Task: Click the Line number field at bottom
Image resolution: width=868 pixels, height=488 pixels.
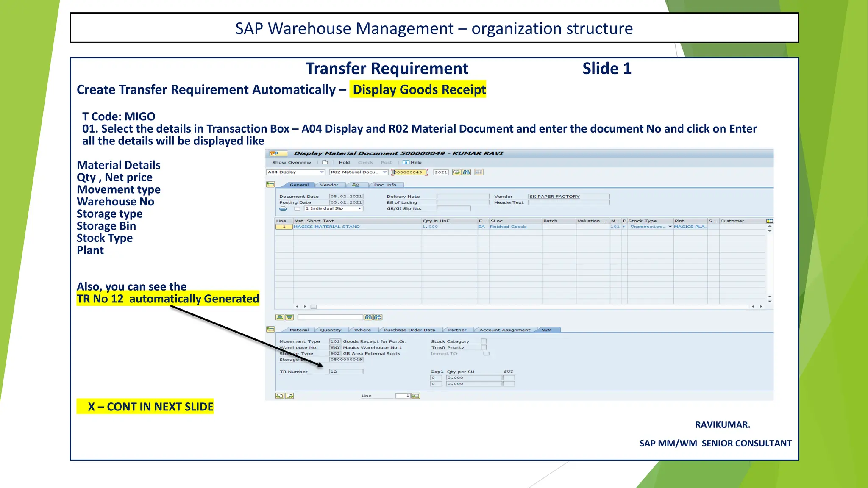Action: [403, 396]
